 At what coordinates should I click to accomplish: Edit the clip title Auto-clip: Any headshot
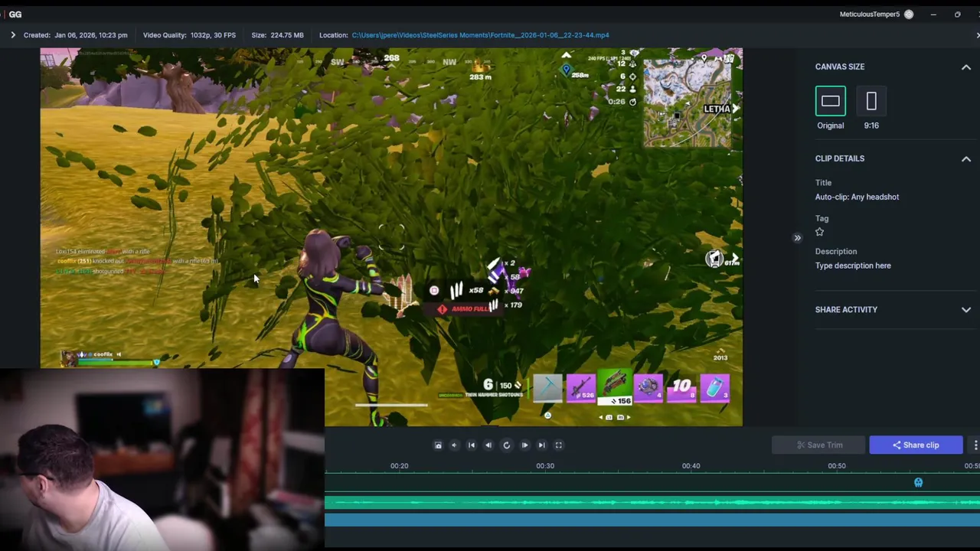[x=857, y=197]
